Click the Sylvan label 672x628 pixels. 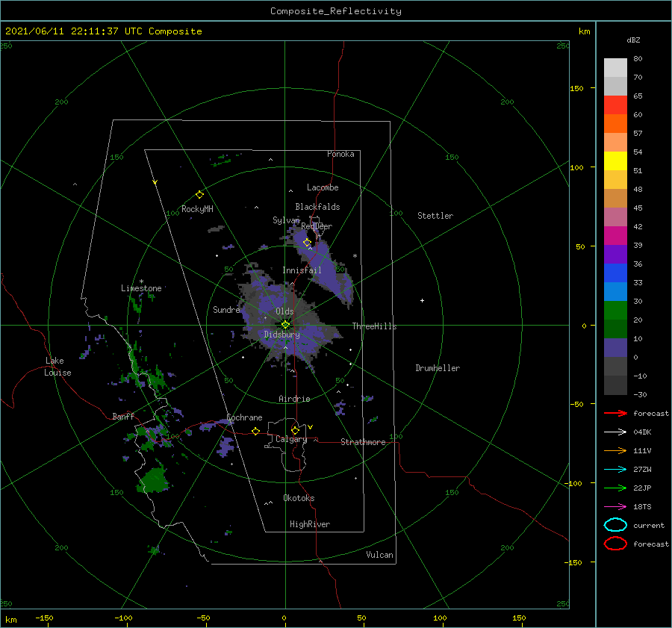click(x=286, y=220)
